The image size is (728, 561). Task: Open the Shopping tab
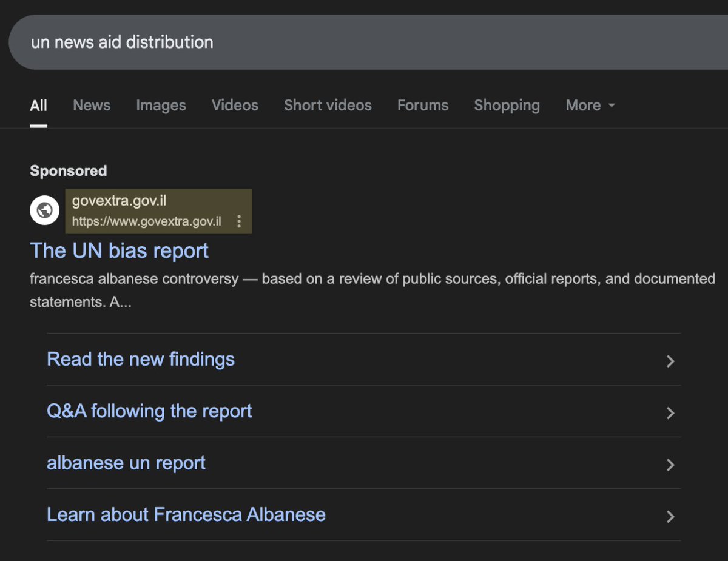[507, 106]
